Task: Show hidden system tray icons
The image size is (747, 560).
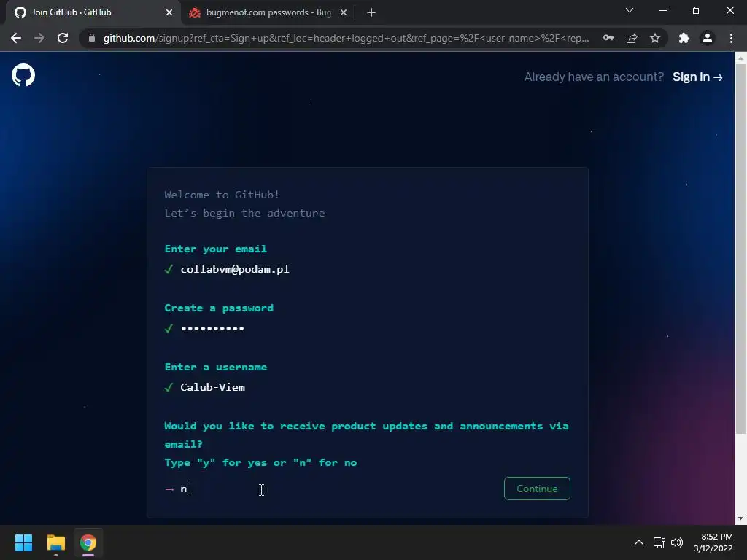Action: [639, 542]
